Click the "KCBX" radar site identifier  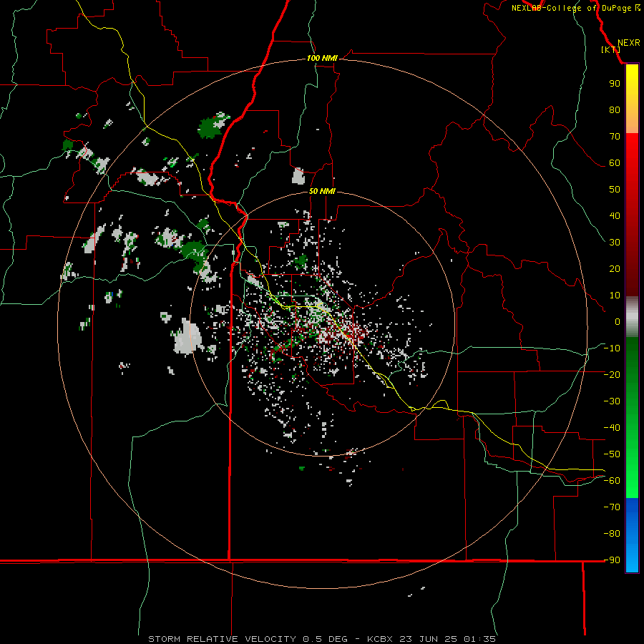pos(380,639)
